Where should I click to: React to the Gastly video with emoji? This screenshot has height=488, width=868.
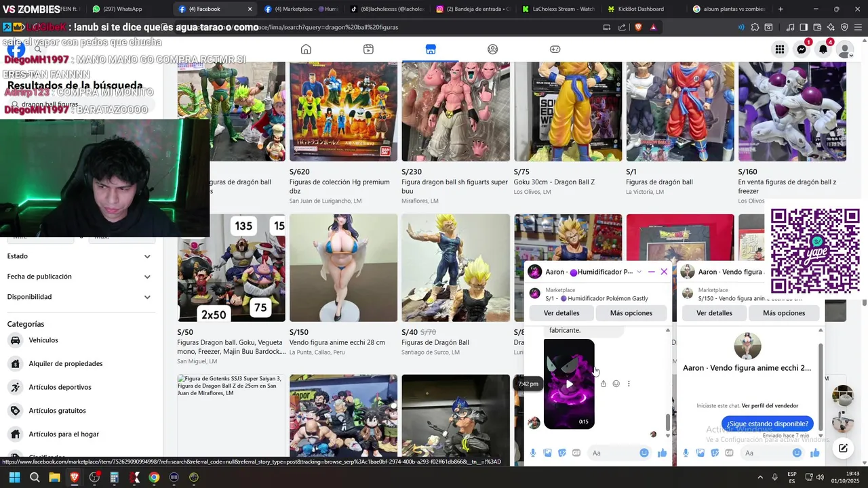[616, 384]
